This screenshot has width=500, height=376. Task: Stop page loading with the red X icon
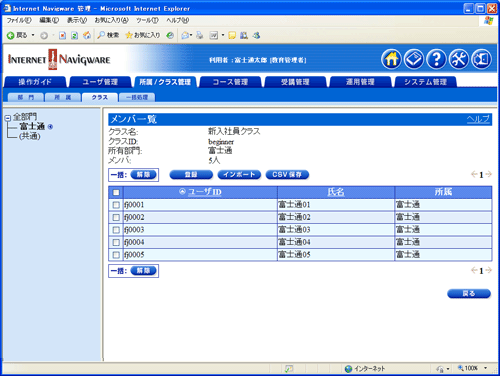coord(62,35)
